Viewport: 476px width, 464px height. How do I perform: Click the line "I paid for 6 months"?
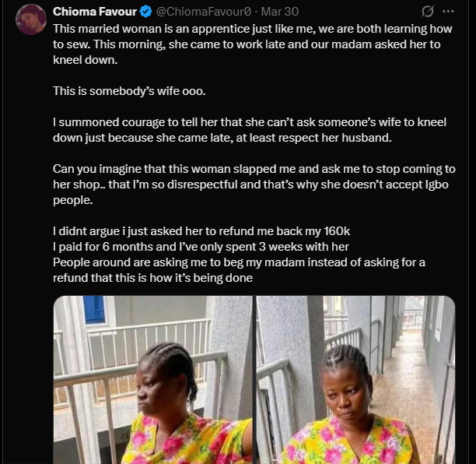click(x=201, y=247)
